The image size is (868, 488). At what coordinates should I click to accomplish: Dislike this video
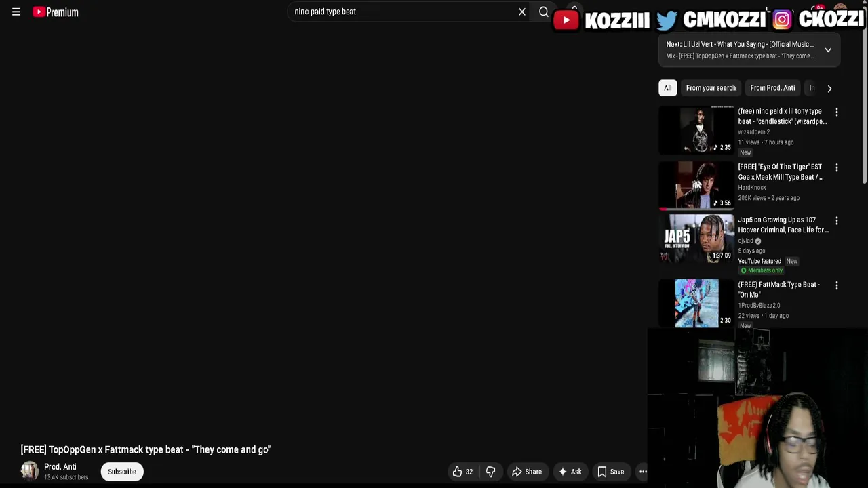pyautogui.click(x=490, y=472)
